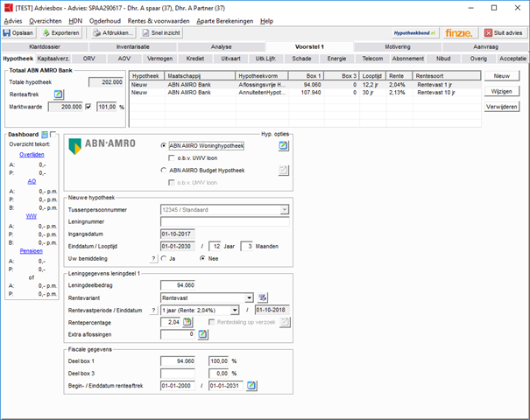Click the Nieuw button
530x420 pixels.
(502, 76)
